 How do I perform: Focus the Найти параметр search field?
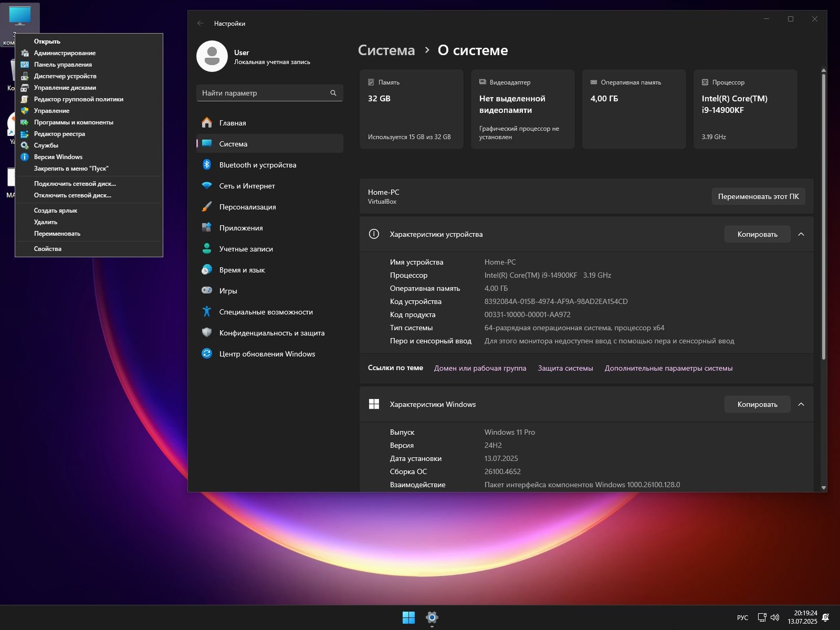(x=269, y=93)
